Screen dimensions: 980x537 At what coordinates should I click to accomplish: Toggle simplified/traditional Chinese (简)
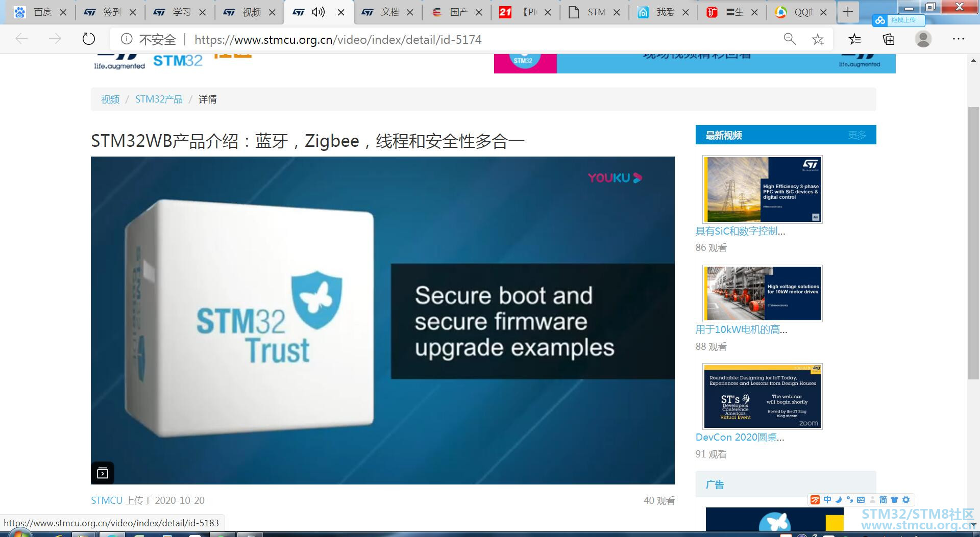[x=883, y=500]
